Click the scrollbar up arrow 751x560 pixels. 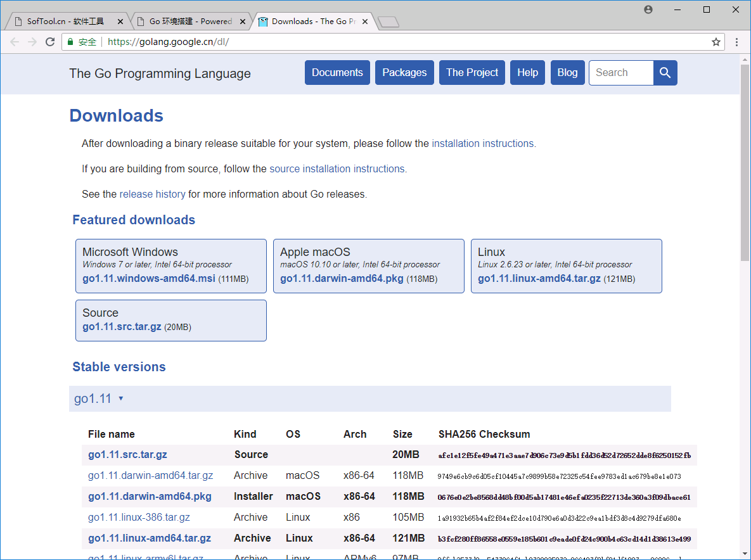click(x=745, y=60)
